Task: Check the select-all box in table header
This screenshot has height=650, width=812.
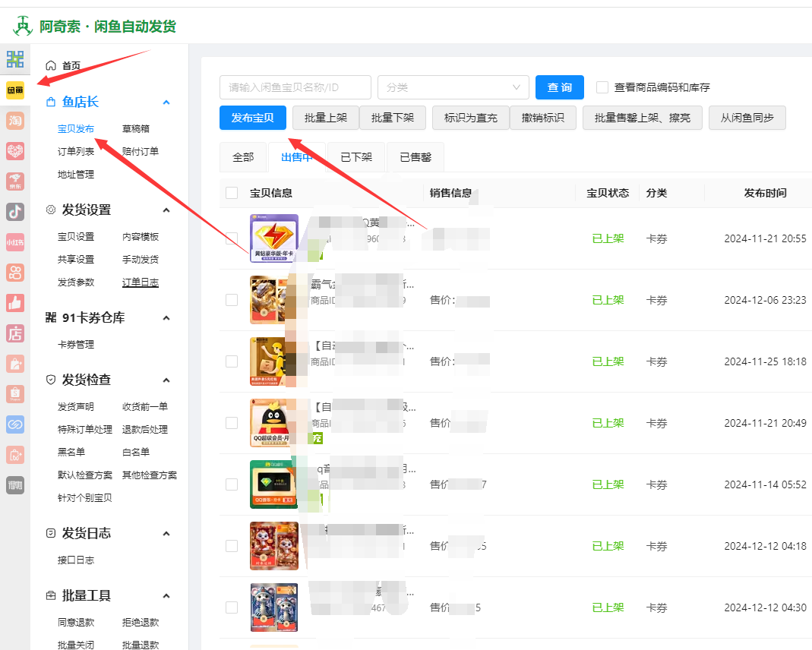Action: [232, 193]
